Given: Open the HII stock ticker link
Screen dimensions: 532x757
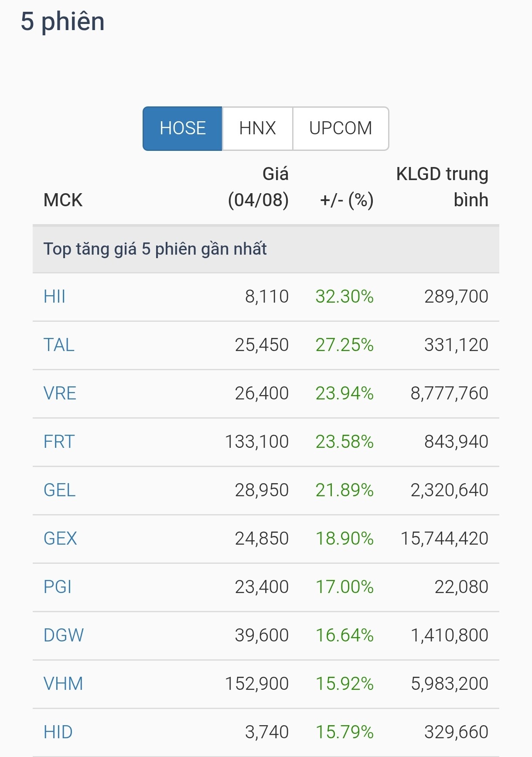Looking at the screenshot, I should point(55,297).
